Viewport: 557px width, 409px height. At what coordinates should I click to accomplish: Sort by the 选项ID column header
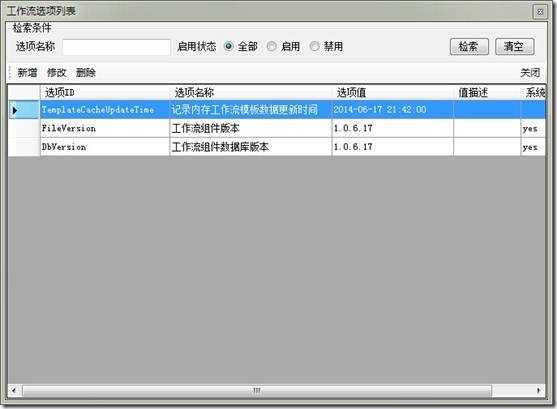[105, 92]
